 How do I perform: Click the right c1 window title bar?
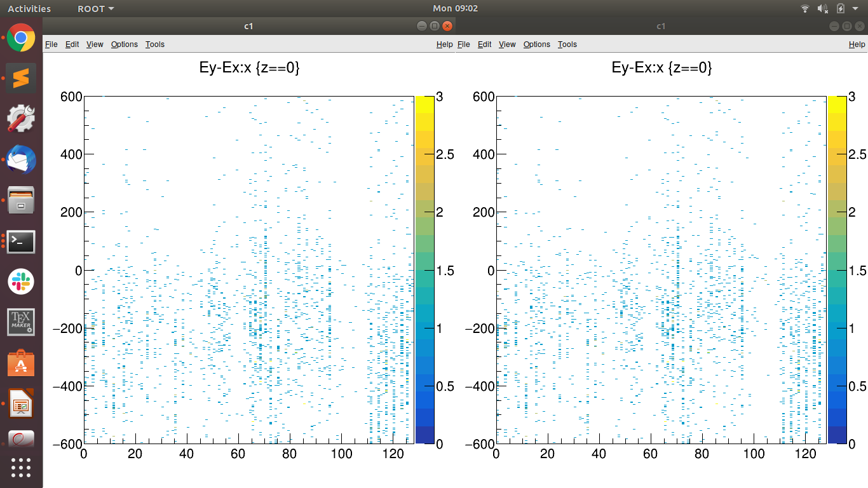tap(661, 26)
